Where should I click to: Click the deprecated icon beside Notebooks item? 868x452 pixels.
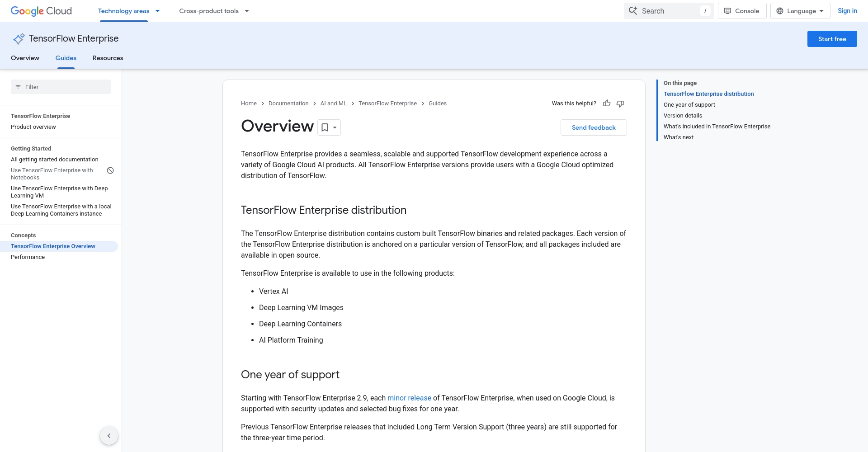(110, 170)
